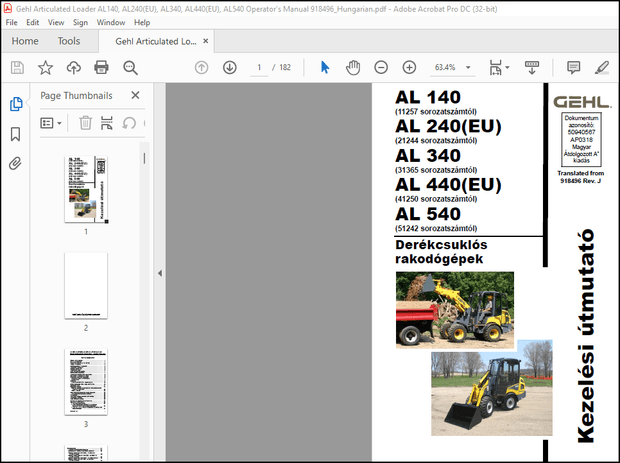Activate the Hand pan tool

coord(353,68)
